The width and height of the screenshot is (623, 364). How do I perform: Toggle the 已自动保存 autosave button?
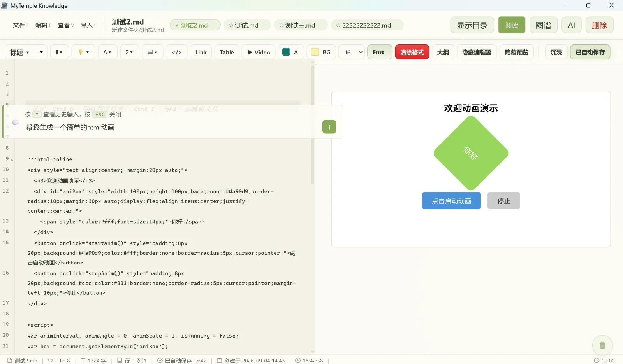click(590, 52)
